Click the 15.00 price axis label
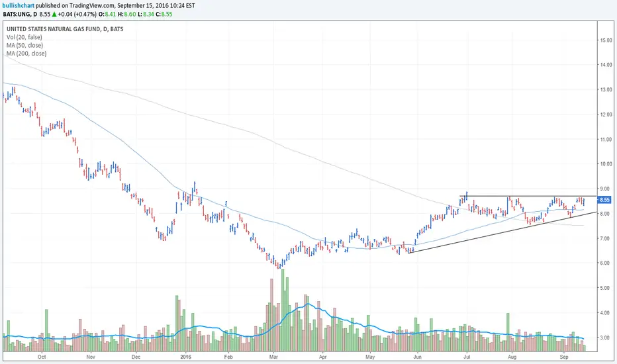 click(606, 40)
